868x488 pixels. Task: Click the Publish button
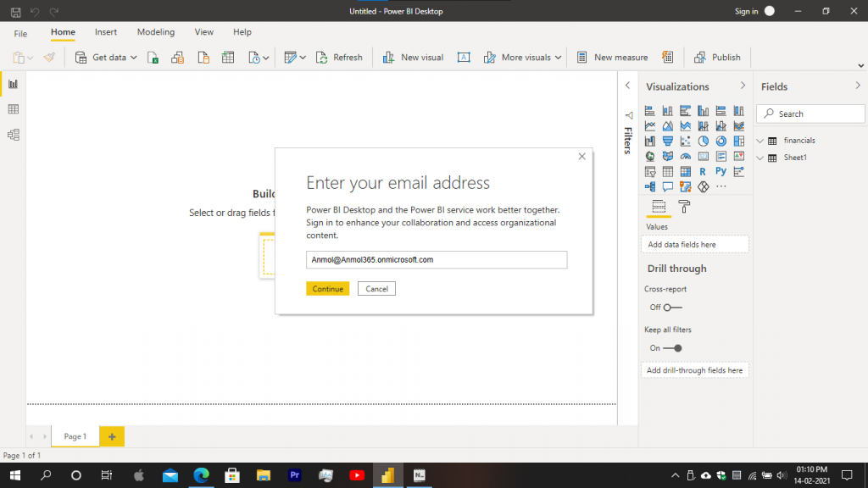[x=717, y=58]
